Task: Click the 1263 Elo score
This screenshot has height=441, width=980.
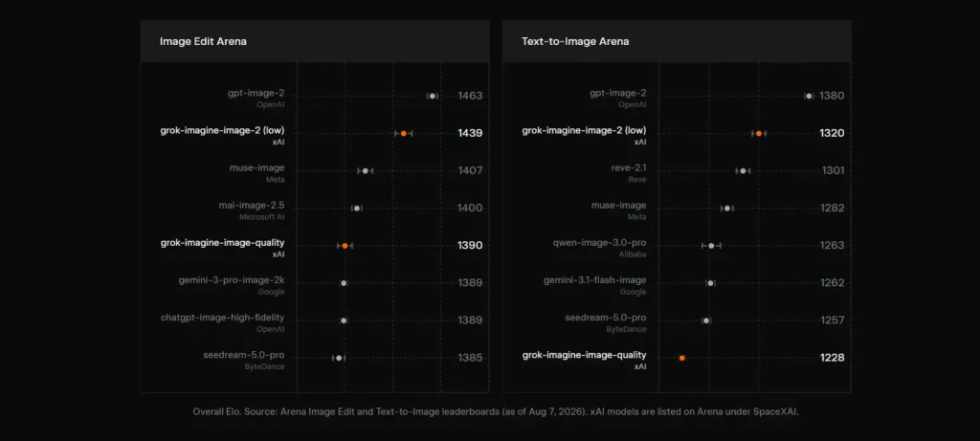Action: pyautogui.click(x=833, y=246)
